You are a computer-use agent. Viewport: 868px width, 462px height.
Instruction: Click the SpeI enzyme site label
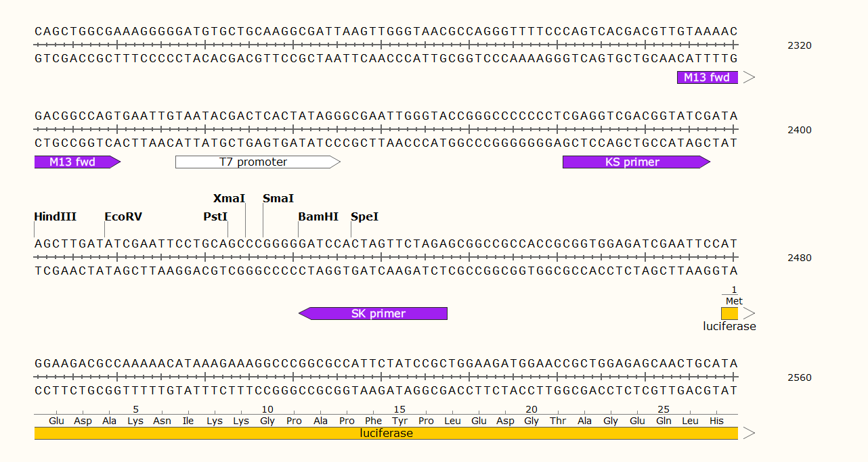[x=364, y=217]
